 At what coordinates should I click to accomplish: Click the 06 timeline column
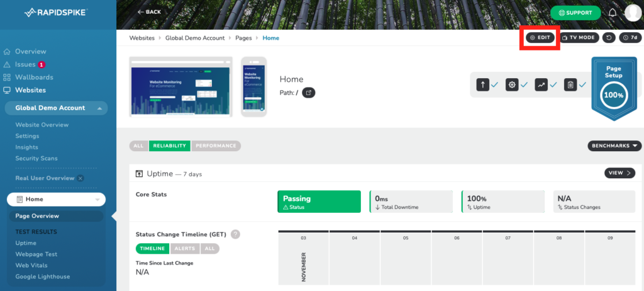click(x=457, y=258)
